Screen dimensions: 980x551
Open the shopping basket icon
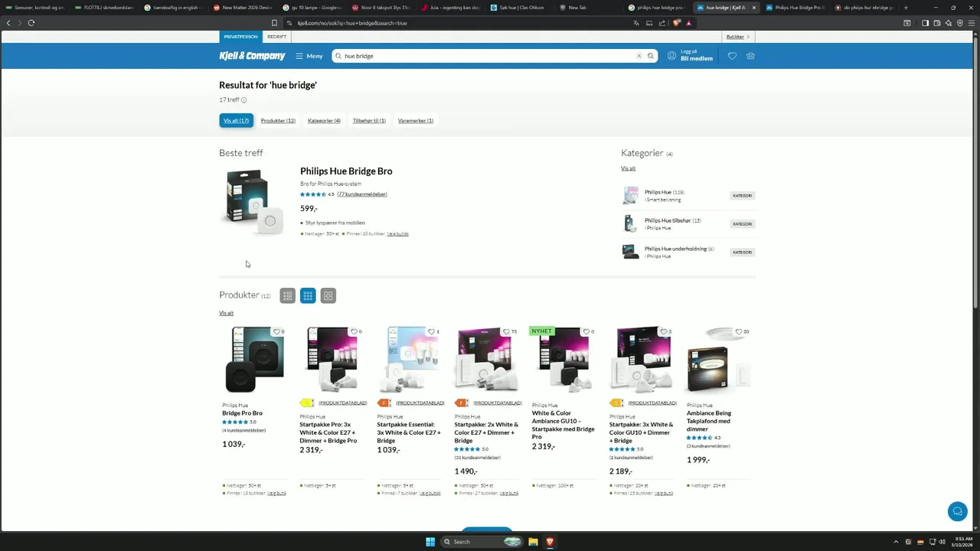750,56
